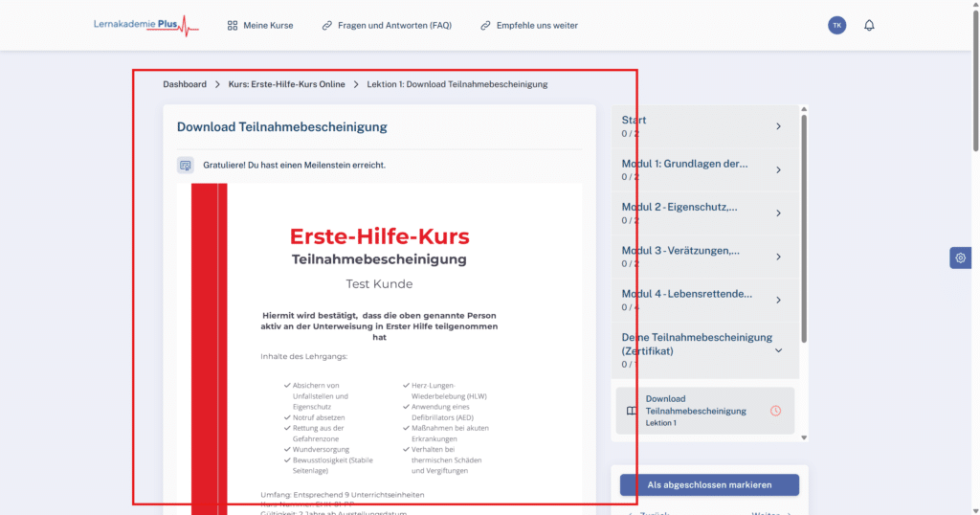Image resolution: width=980 pixels, height=515 pixels.
Task: Click the course list scroll-down arrow
Action: [804, 437]
